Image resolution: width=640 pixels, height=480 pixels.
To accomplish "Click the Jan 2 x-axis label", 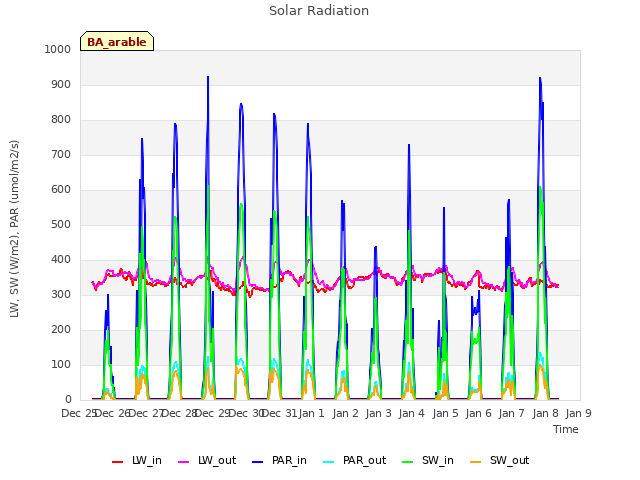I will coord(345,413).
